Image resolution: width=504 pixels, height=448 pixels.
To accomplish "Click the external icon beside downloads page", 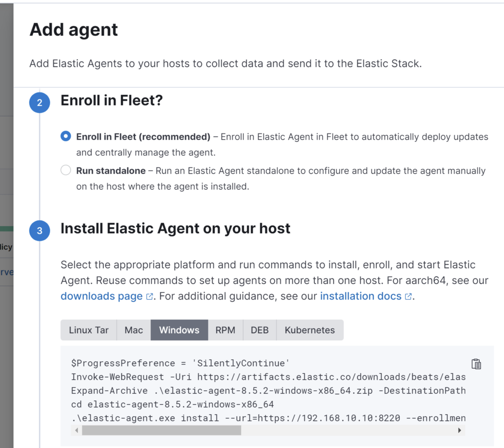I will pos(150,297).
